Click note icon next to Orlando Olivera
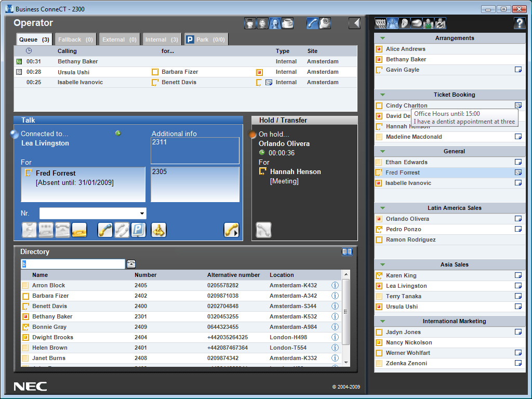This screenshot has width=532, height=399. click(x=518, y=219)
